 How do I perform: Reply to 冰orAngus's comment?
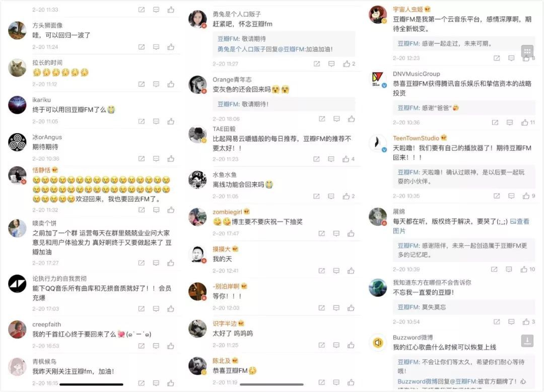[156, 159]
